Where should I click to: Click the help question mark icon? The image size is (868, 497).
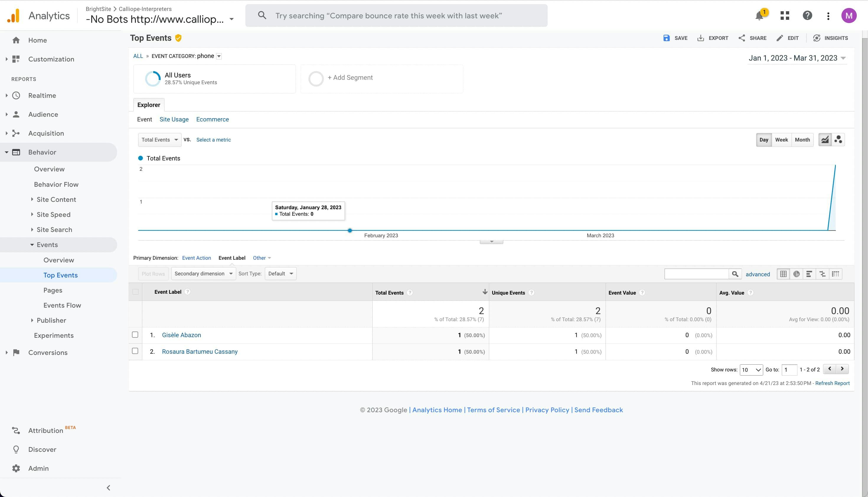tap(807, 16)
